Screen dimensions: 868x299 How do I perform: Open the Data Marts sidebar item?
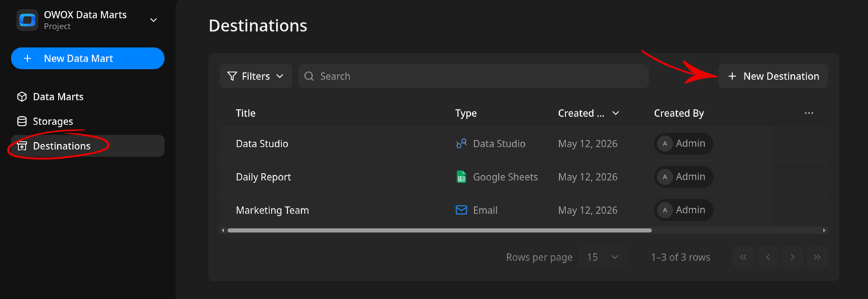(x=88, y=96)
